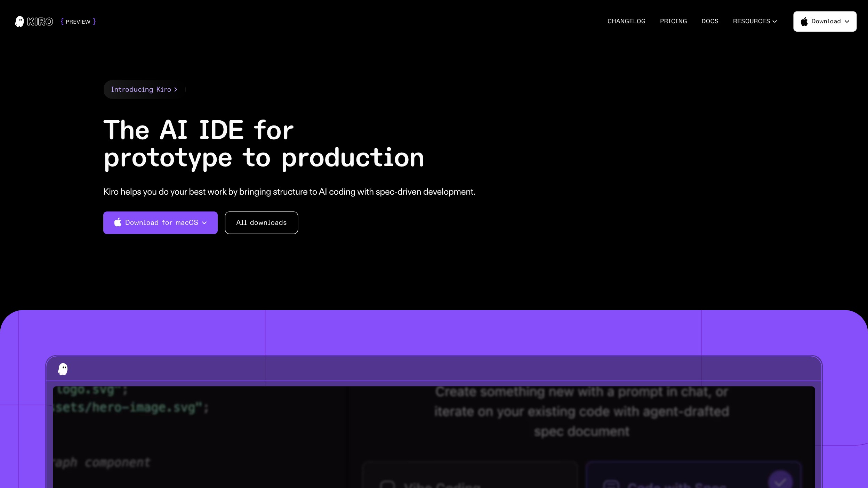This screenshot has height=488, width=868.
Task: Open the Introducing Kiro announcement
Action: (141, 89)
